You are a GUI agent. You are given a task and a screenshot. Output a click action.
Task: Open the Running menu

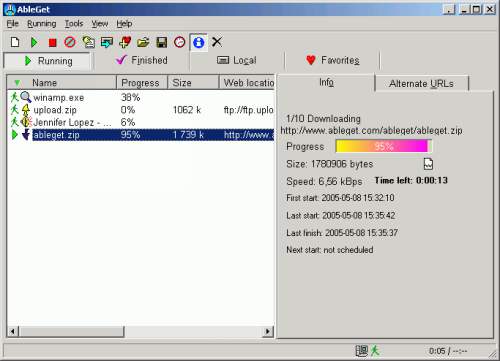click(x=42, y=24)
